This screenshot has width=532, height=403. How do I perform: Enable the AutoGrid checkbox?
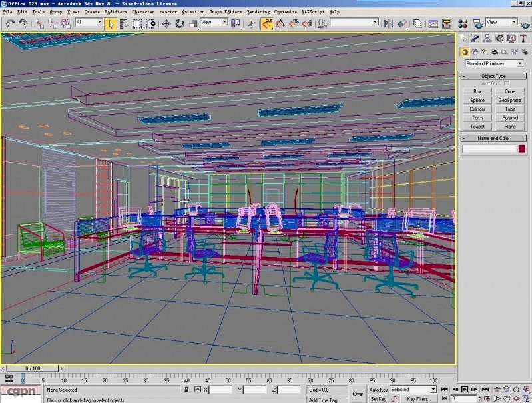click(507, 83)
